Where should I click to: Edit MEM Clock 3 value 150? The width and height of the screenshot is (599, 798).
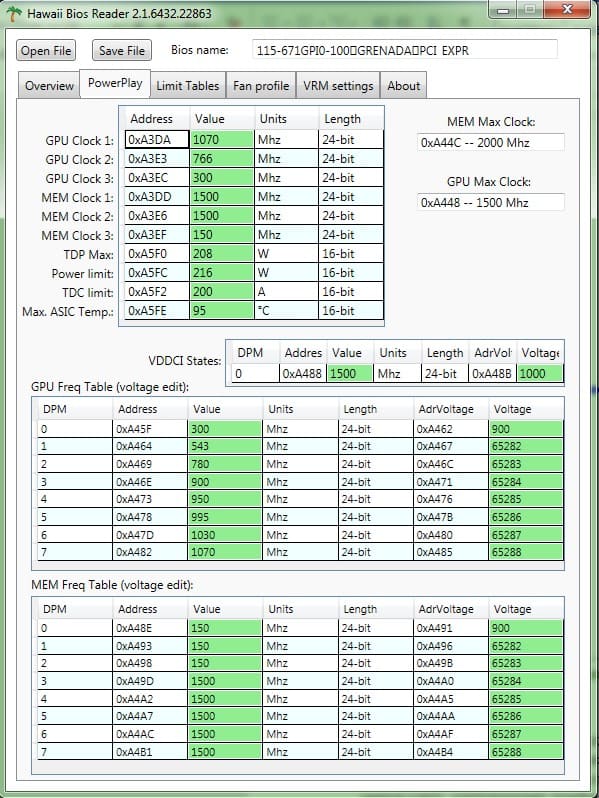click(x=221, y=235)
